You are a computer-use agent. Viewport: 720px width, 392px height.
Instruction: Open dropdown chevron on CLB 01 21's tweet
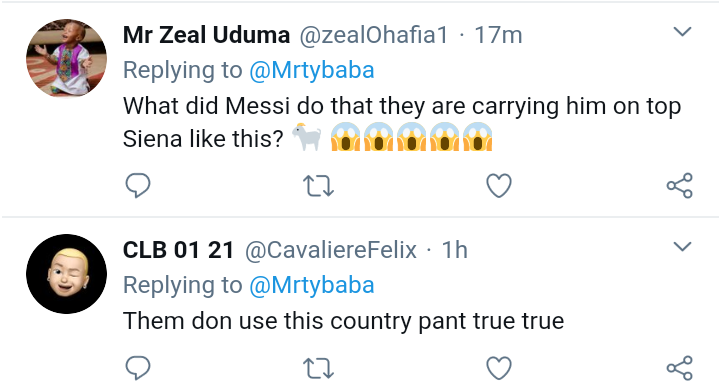click(682, 246)
